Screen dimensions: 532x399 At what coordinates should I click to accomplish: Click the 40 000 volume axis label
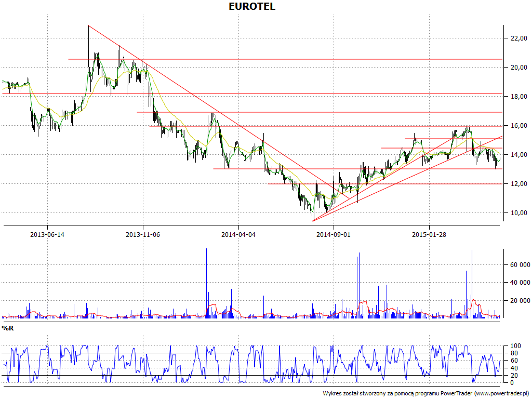click(x=520, y=282)
